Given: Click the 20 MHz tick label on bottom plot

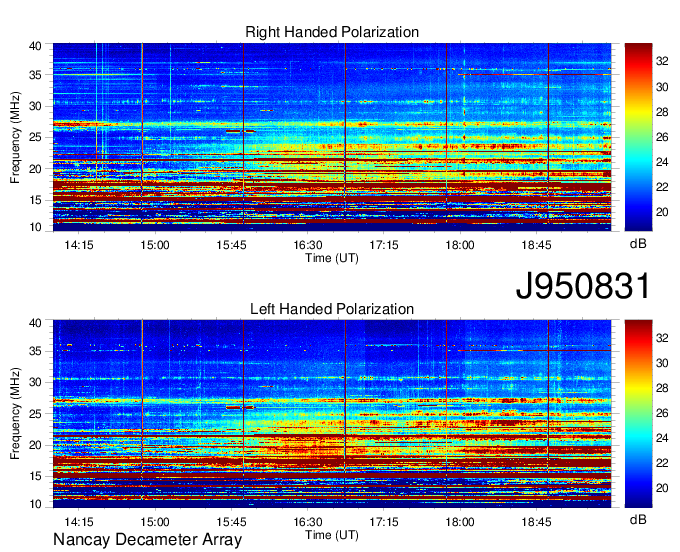Looking at the screenshot, I should pos(35,445).
